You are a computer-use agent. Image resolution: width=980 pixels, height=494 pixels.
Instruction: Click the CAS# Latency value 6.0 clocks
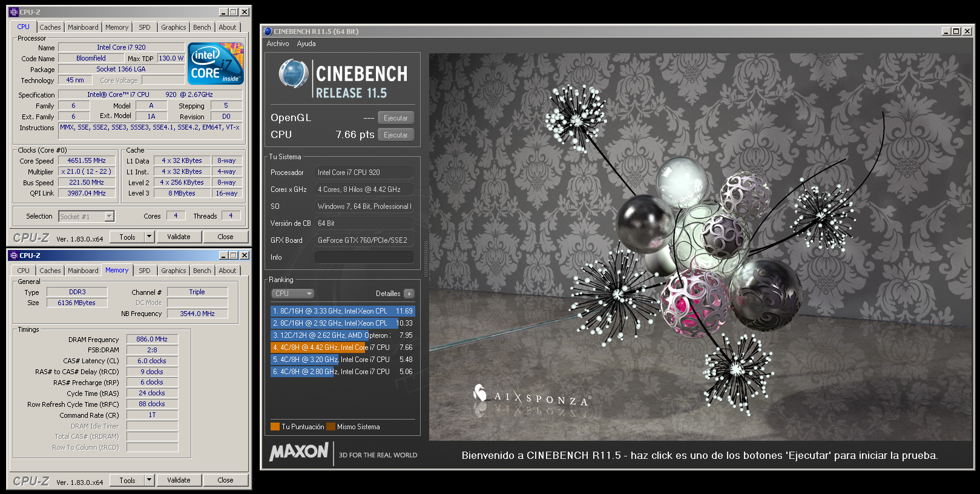coord(152,361)
